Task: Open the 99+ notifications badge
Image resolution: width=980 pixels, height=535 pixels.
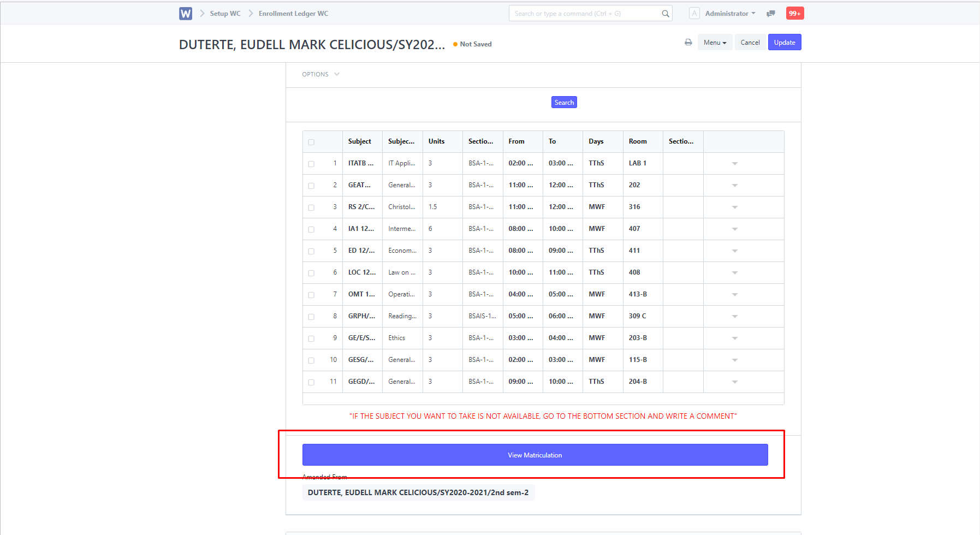Action: (795, 14)
